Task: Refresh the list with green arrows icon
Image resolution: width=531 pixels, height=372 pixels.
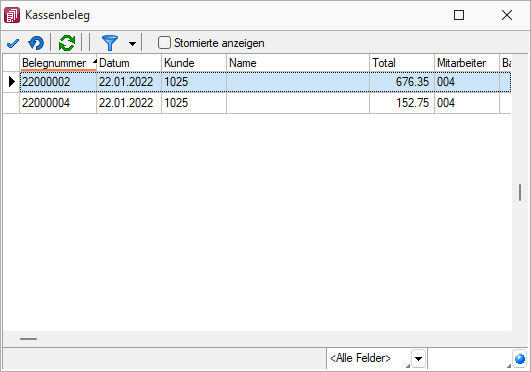Action: click(67, 43)
